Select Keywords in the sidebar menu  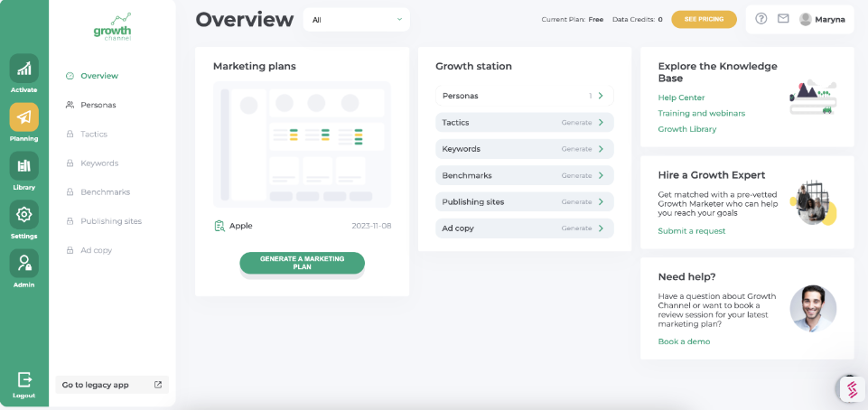click(x=99, y=163)
